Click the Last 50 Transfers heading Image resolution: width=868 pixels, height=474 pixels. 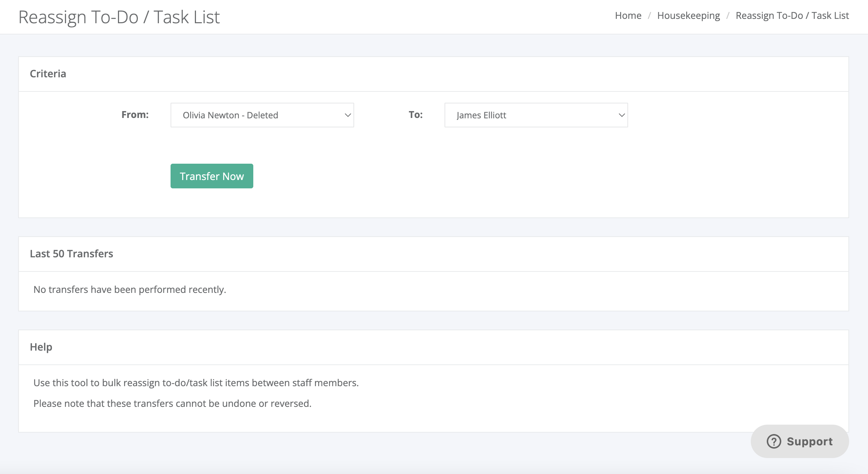71,254
